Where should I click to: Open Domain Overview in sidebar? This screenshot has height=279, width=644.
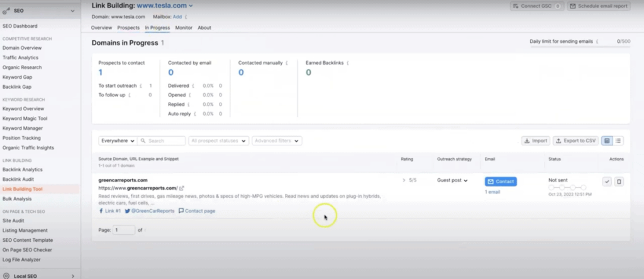tap(22, 48)
